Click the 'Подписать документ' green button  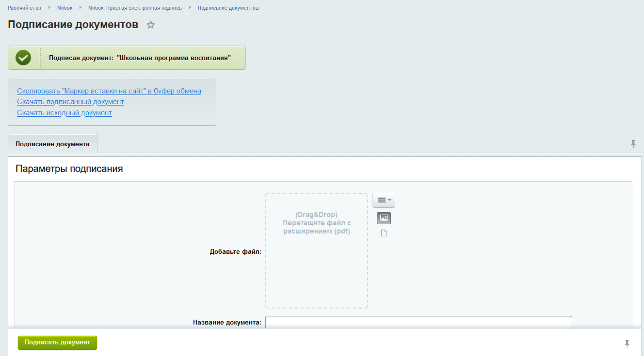(x=57, y=342)
